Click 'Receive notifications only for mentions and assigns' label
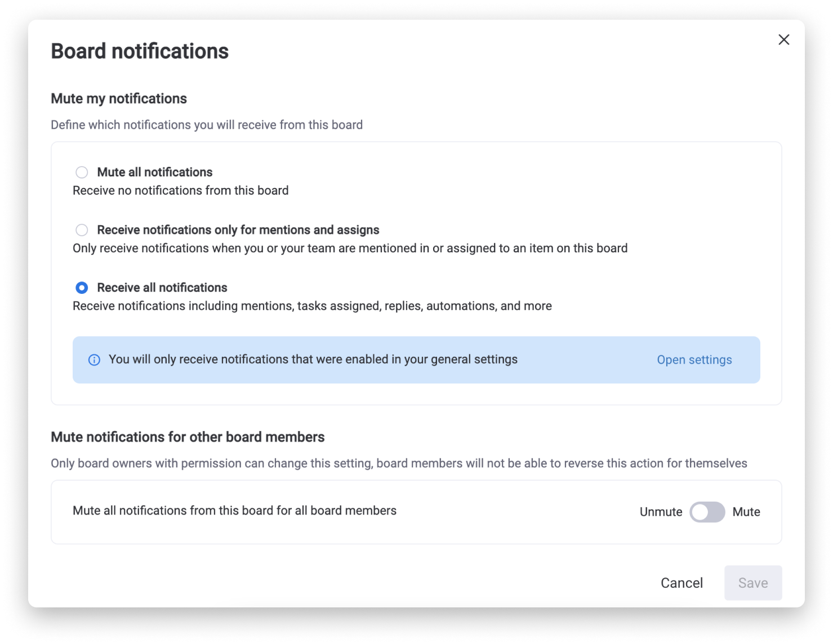Screen dimensions: 833x644 pyautogui.click(x=238, y=230)
